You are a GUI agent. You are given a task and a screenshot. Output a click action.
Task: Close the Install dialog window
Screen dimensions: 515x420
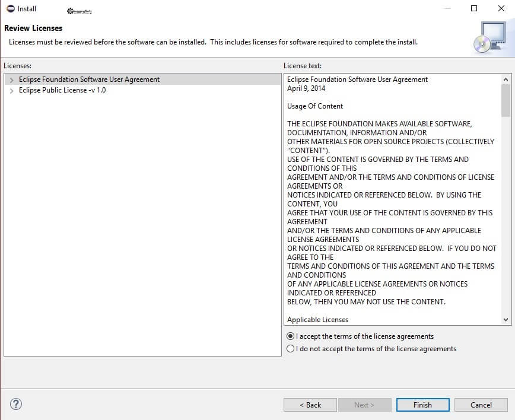pos(501,8)
